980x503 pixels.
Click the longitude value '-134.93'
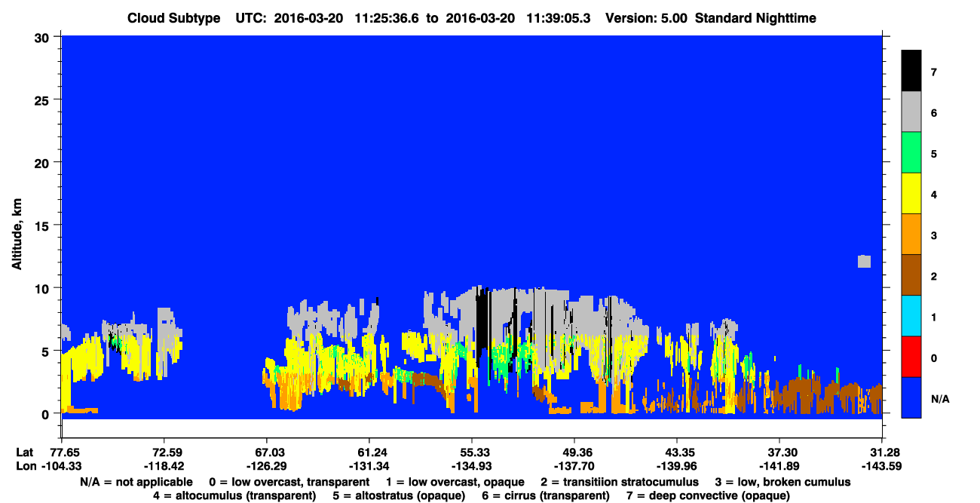pos(472,466)
